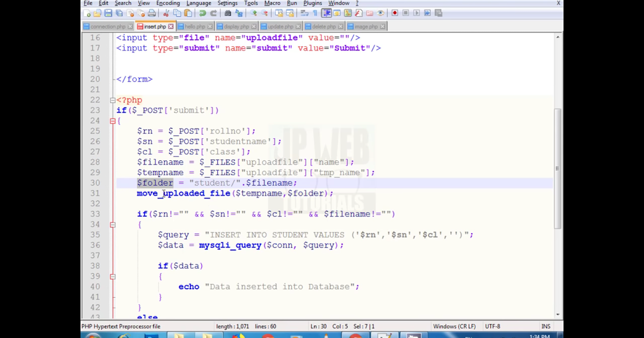The height and width of the screenshot is (338, 644).
Task: Toggle Show All Characters in the toolbar
Action: coord(315,13)
